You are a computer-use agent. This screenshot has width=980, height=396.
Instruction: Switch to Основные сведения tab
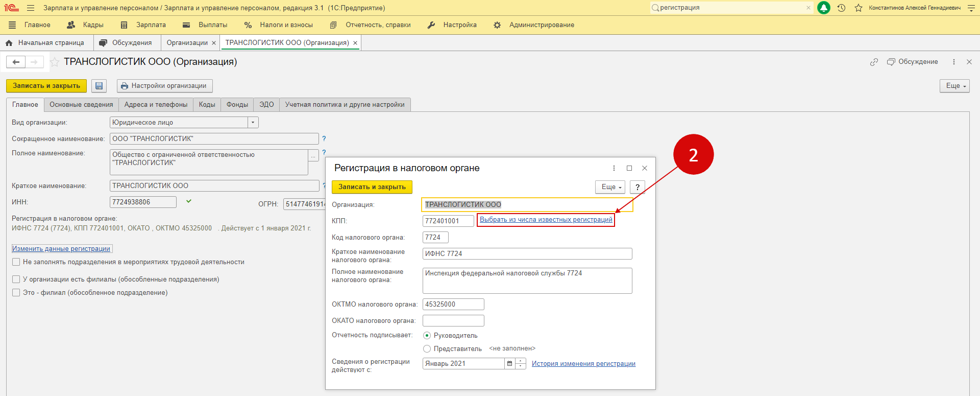81,105
